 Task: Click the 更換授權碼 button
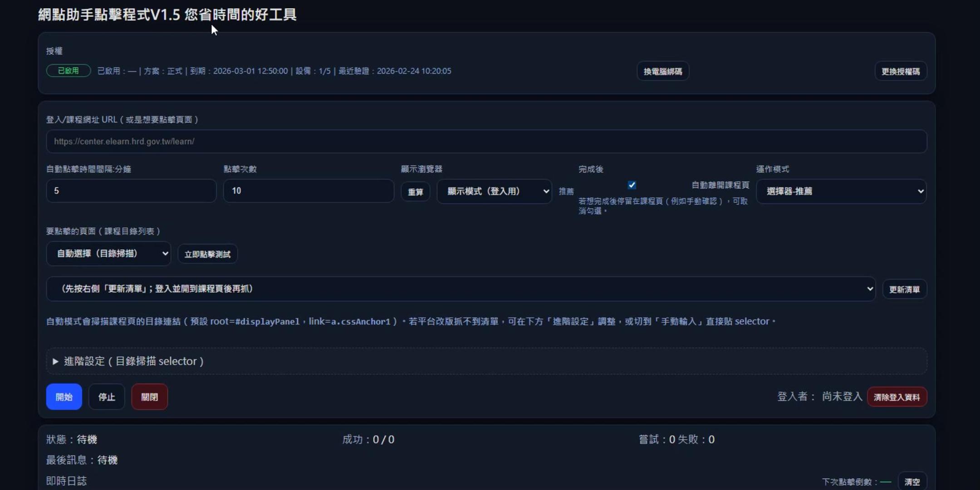[x=900, y=71]
